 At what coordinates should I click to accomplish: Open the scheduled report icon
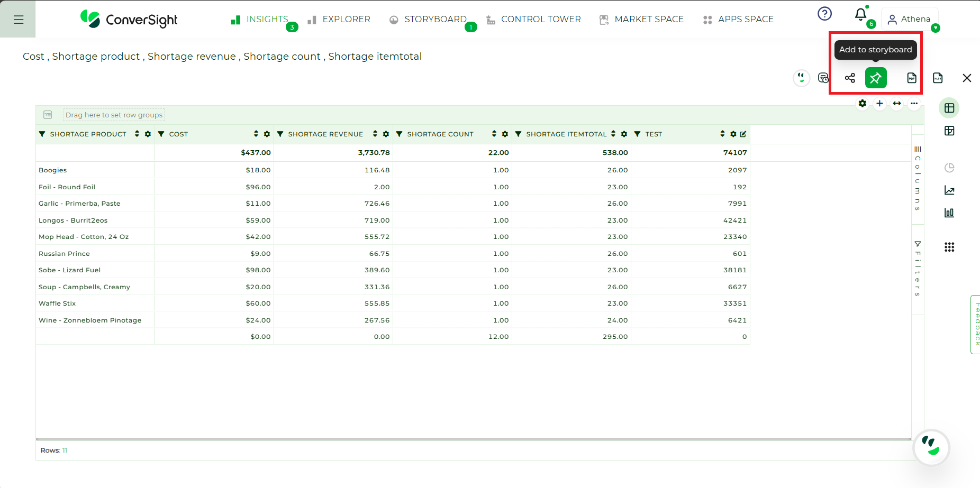[823, 78]
